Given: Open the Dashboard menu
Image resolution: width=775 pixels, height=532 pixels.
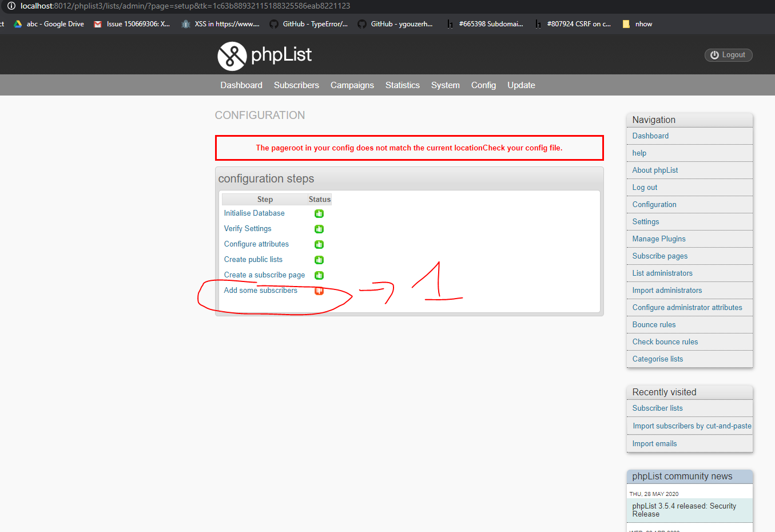Looking at the screenshot, I should [241, 85].
